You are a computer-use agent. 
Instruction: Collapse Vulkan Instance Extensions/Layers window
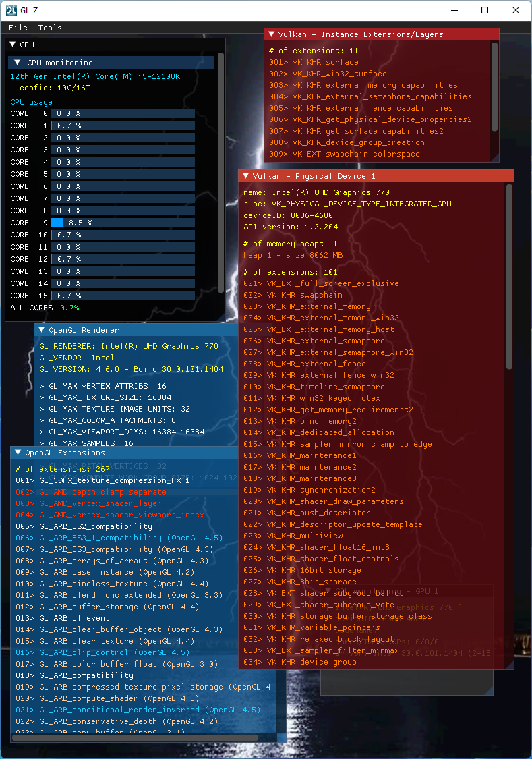(271, 34)
